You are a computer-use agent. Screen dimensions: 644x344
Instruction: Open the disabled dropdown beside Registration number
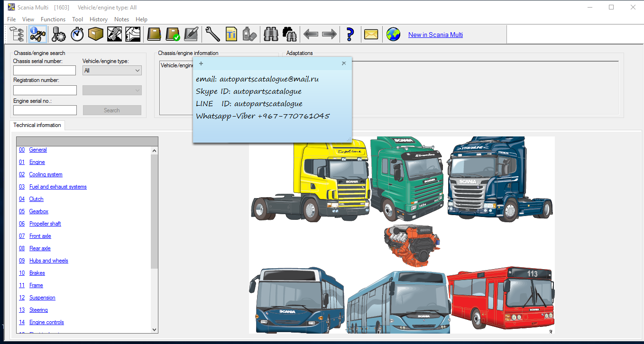112,90
